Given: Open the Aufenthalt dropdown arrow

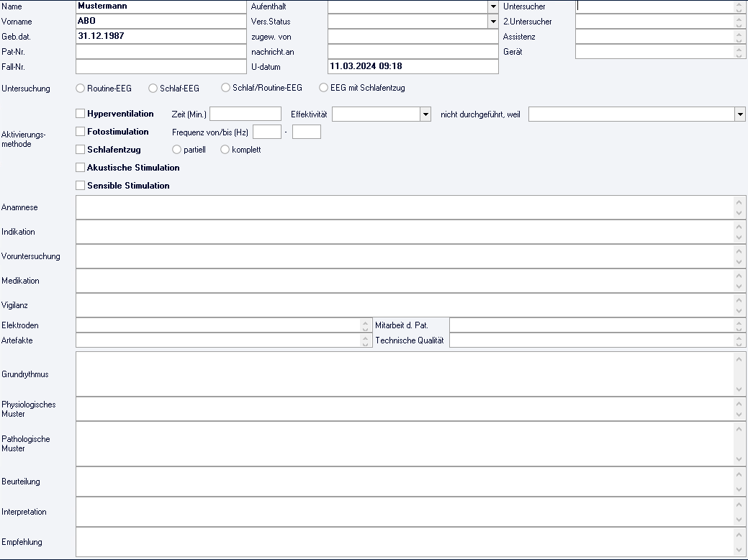Looking at the screenshot, I should pos(493,6).
